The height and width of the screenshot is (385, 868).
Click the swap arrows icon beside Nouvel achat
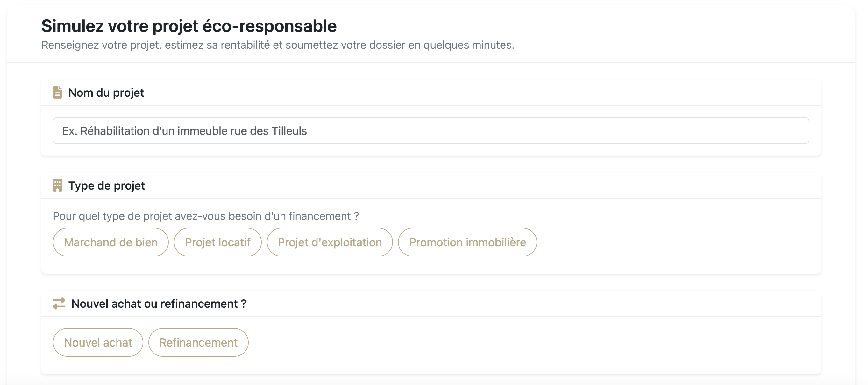coord(59,303)
